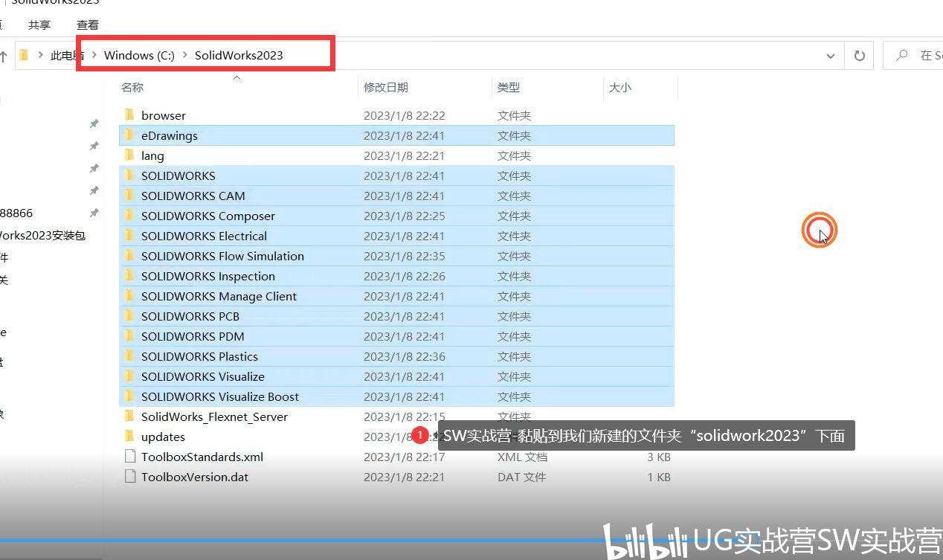
Task: Select the lang folder icon
Action: pos(129,155)
